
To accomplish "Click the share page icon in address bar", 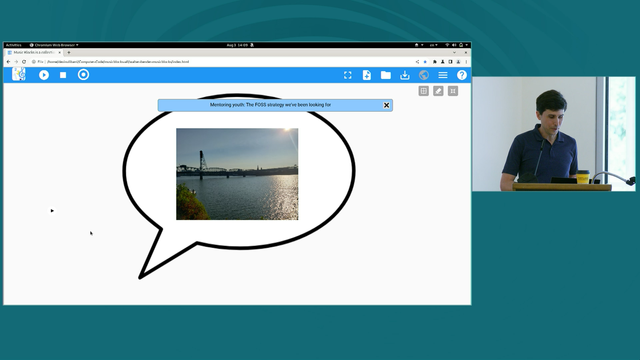I will [417, 62].
